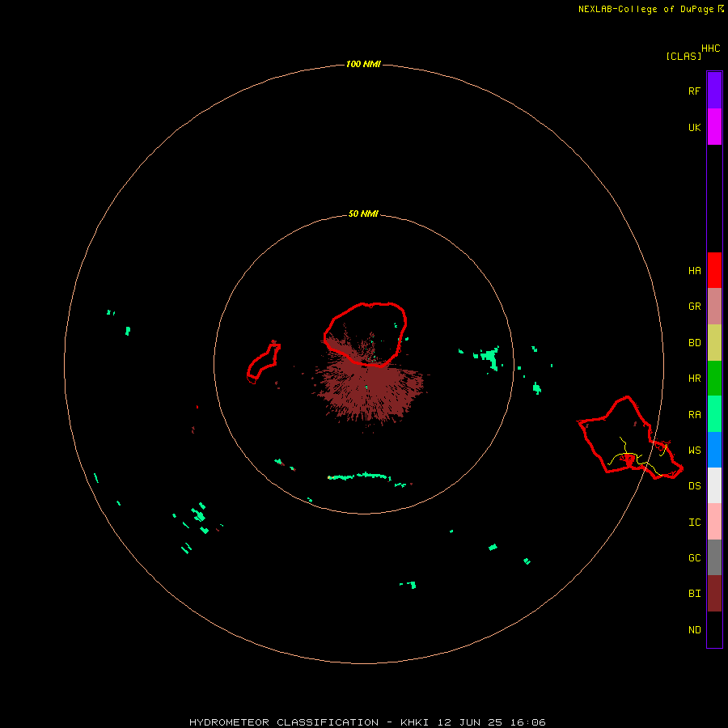Image resolution: width=728 pixels, height=728 pixels.
Task: Click the RF legend label
Action: [x=694, y=91]
